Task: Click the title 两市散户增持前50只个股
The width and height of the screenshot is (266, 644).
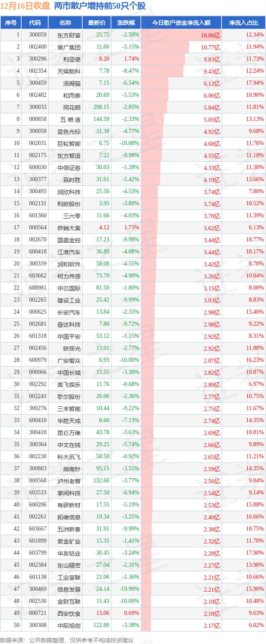Action: [x=100, y=6]
